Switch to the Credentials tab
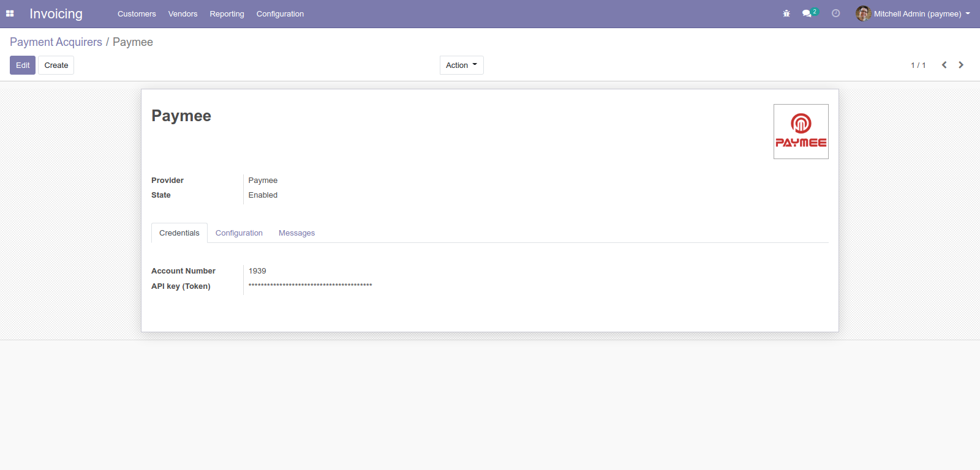The image size is (980, 470). click(179, 233)
